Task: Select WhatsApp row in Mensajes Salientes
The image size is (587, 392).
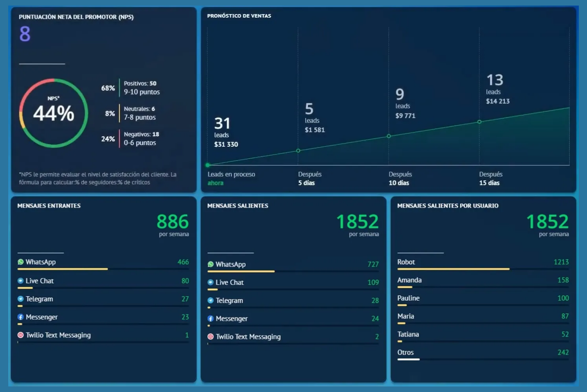Action: pos(293,266)
